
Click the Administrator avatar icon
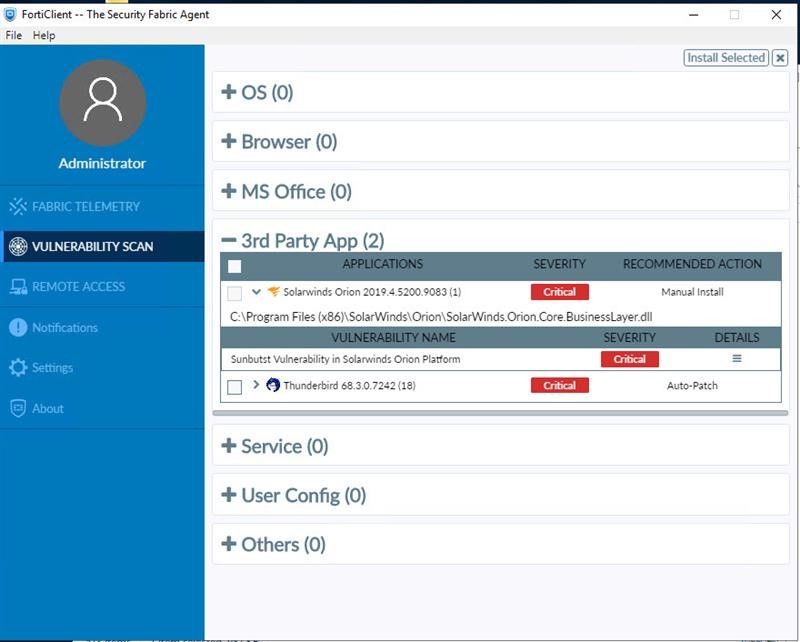[103, 103]
